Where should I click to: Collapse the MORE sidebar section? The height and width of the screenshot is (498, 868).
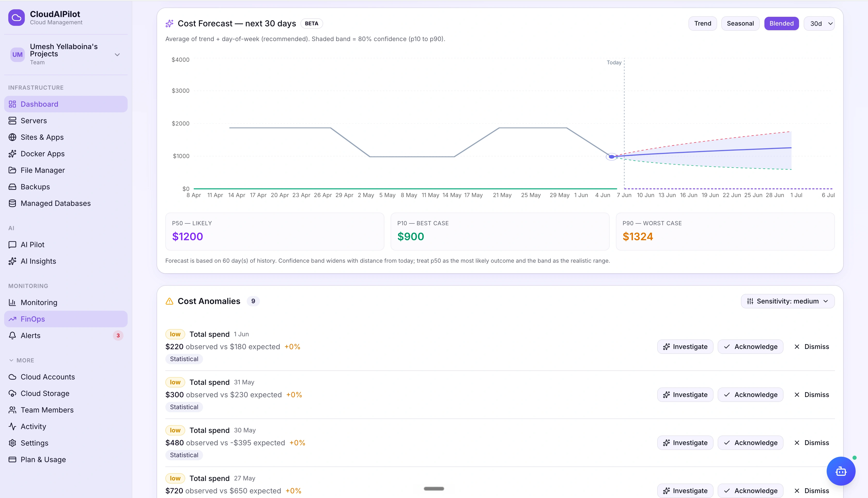(21, 361)
